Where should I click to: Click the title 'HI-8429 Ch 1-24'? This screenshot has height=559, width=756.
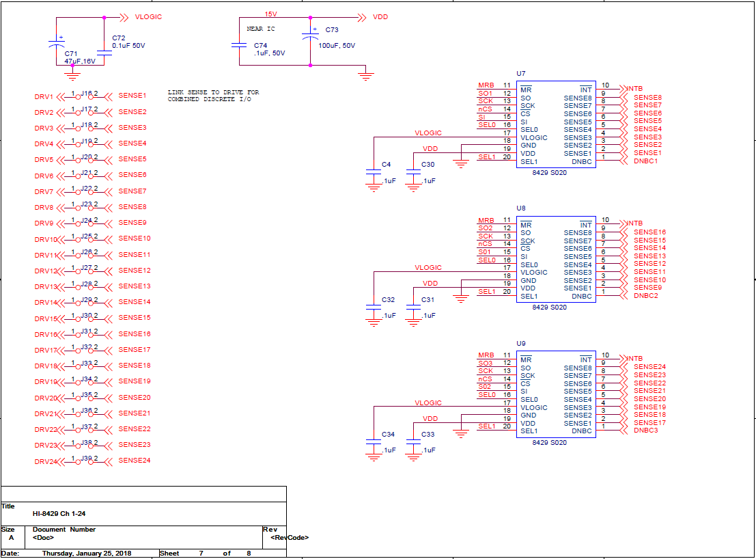(59, 514)
